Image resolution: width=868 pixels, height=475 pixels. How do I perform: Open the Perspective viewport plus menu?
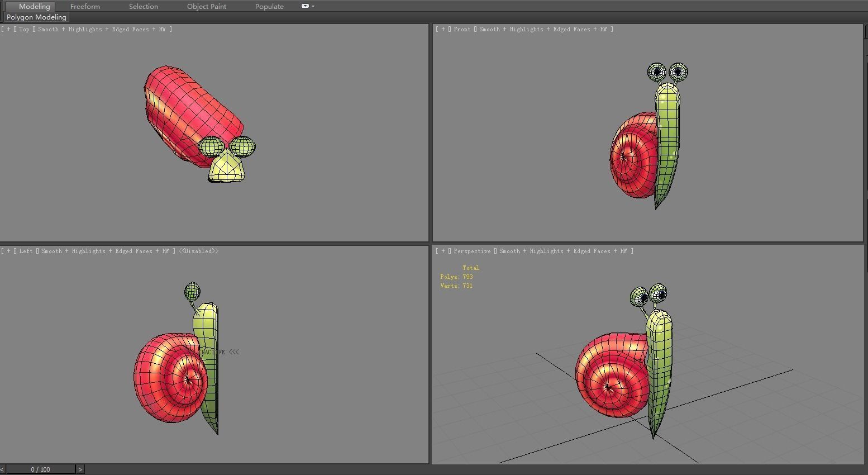443,251
